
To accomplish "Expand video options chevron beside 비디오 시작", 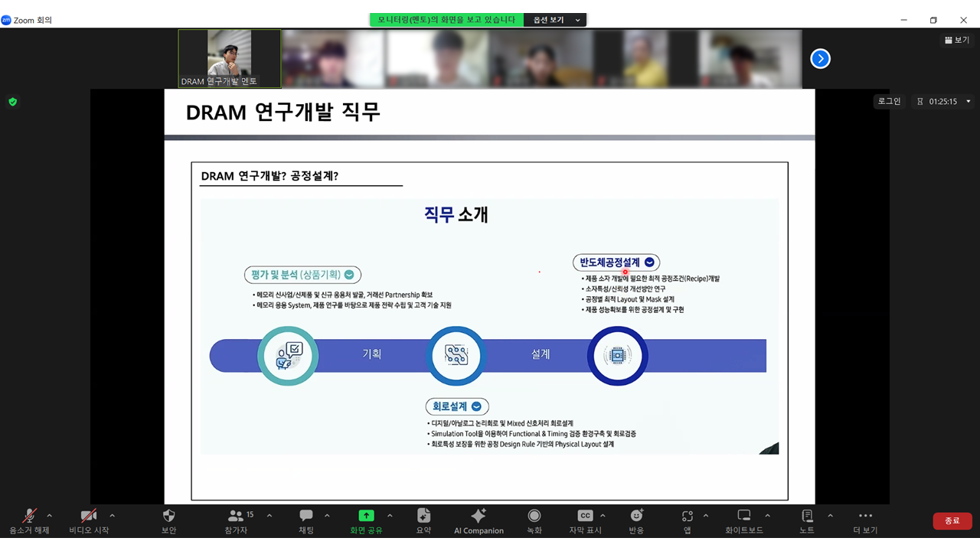I will point(113,516).
